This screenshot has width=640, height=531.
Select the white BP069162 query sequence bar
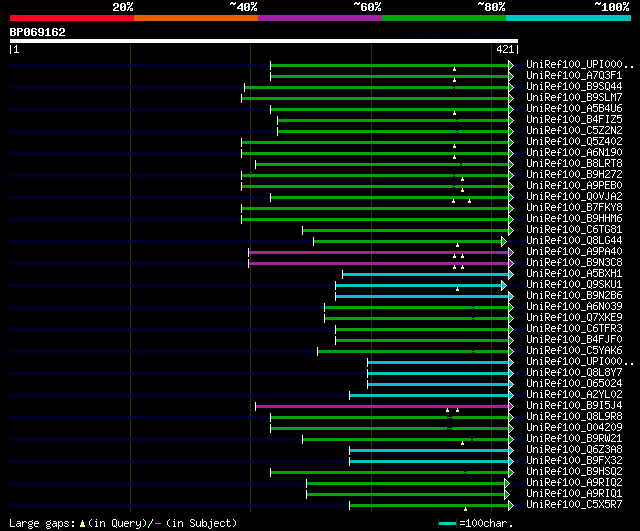coord(264,41)
